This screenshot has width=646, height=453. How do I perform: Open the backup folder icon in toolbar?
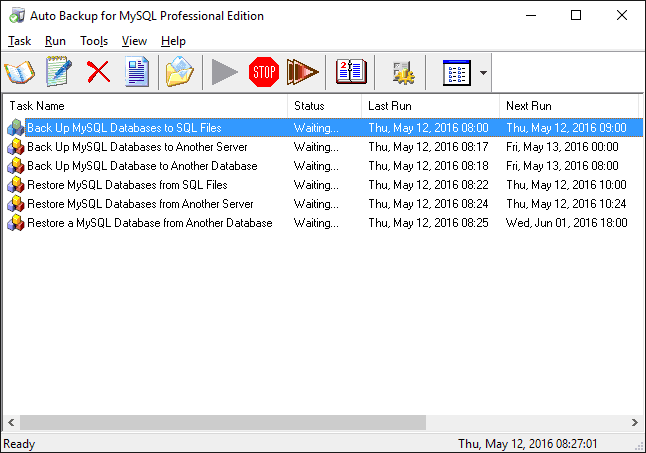[x=180, y=72]
